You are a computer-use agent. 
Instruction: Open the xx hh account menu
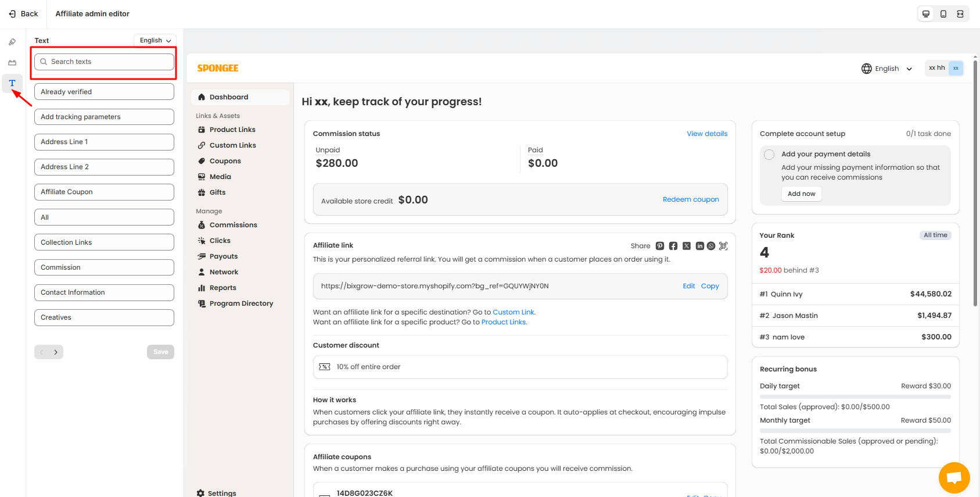944,68
